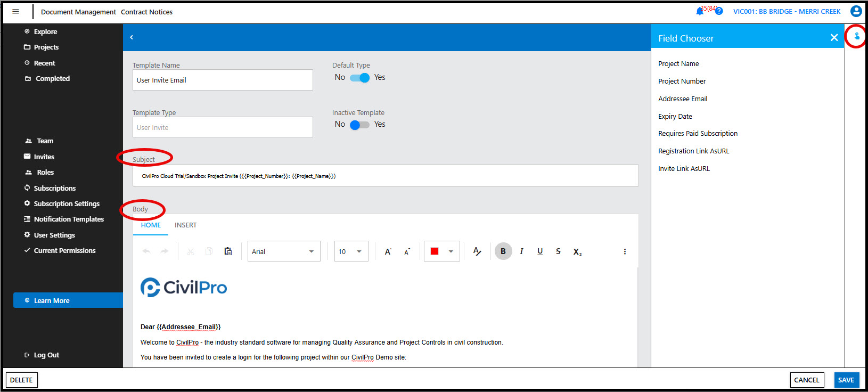Open the font size dropdown
The width and height of the screenshot is (868, 392).
[351, 251]
